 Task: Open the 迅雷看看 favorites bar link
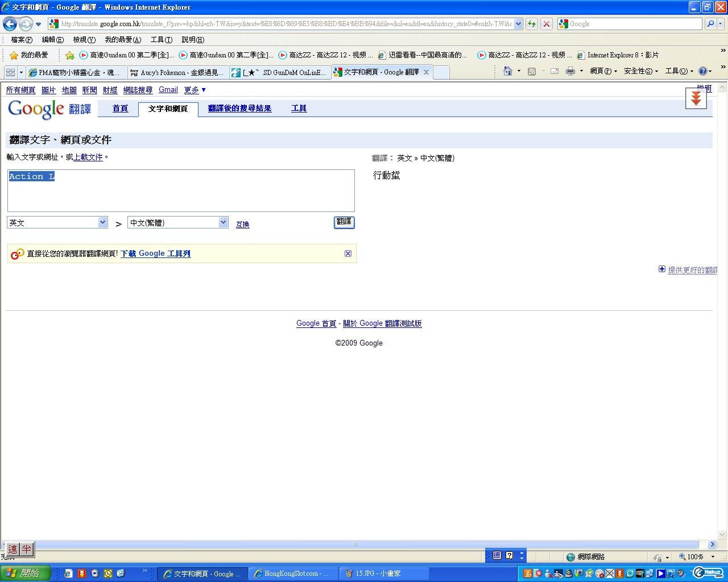(x=422, y=55)
